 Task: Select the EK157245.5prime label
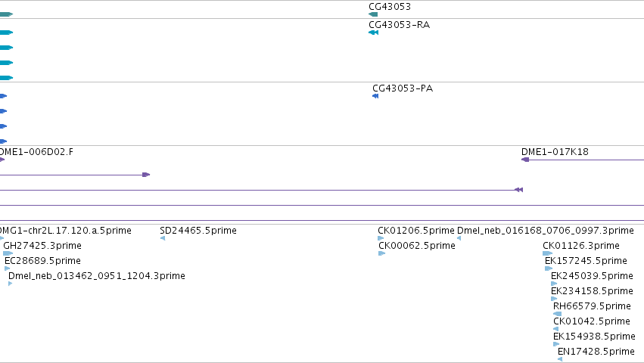coord(586,261)
